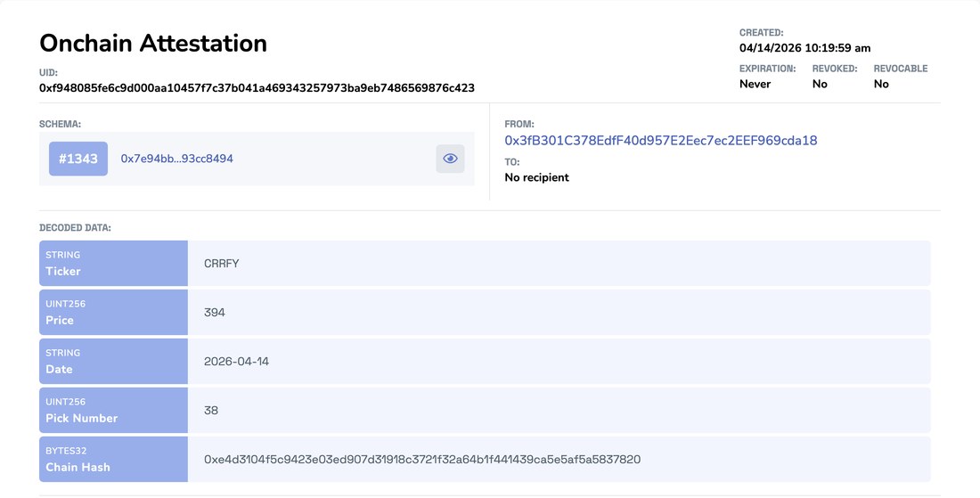Open the #1343 schema badge
This screenshot has height=498, width=980.
tap(78, 159)
